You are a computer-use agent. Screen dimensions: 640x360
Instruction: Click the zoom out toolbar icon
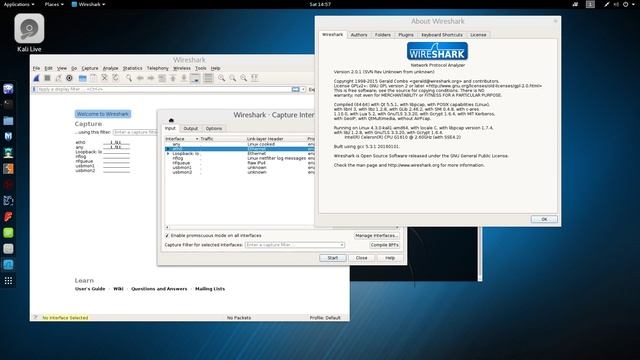[232, 78]
